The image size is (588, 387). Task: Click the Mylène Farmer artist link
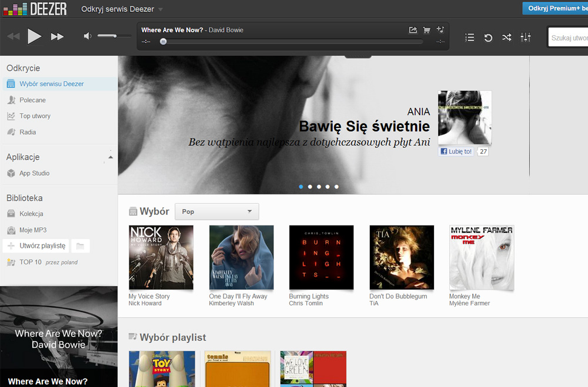[469, 304]
